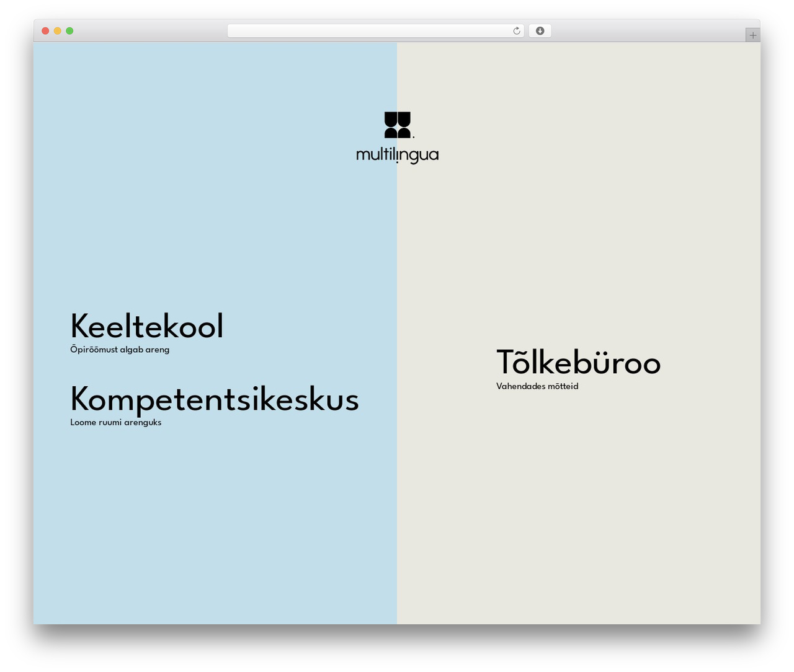The height and width of the screenshot is (672, 794).
Task: Open the Tõlkebüroo section
Action: pyautogui.click(x=578, y=361)
